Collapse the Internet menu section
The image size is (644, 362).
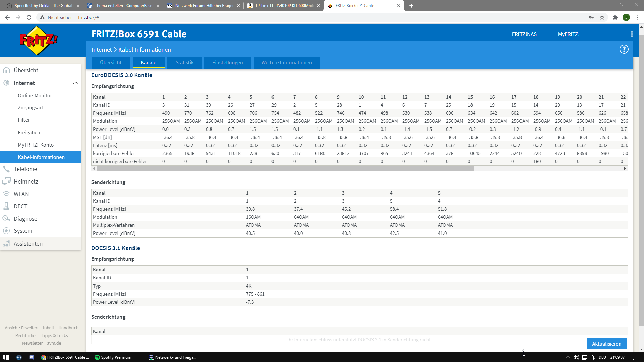tap(76, 83)
